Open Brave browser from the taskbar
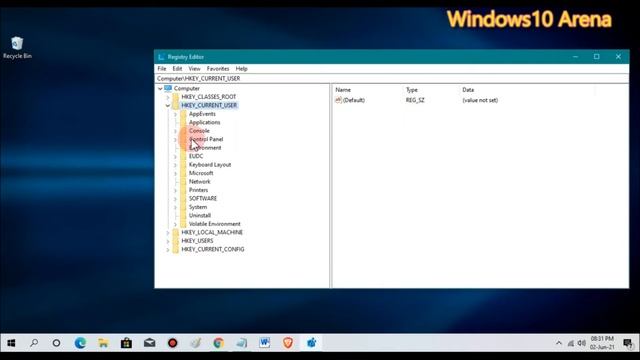This screenshot has width=640, height=360. pos(288,343)
